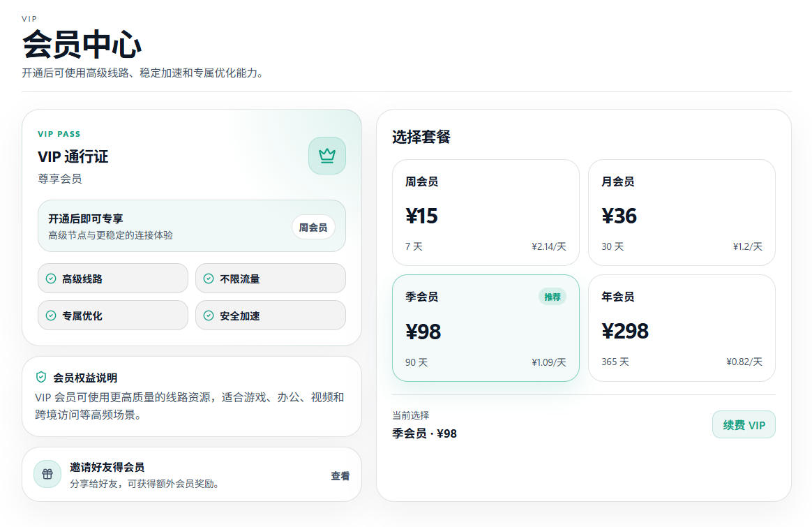
Task: Click the 90 天 duration text
Action: 416,362
